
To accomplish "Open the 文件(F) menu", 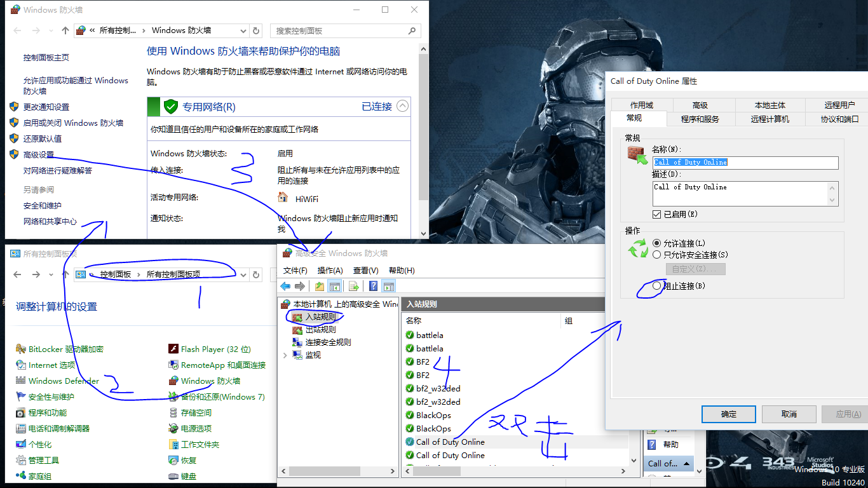I will coord(295,270).
